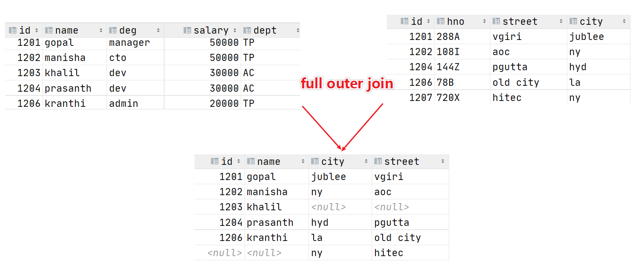Click column icon beside street in joined result table
The width and height of the screenshot is (644, 278).
click(378, 161)
